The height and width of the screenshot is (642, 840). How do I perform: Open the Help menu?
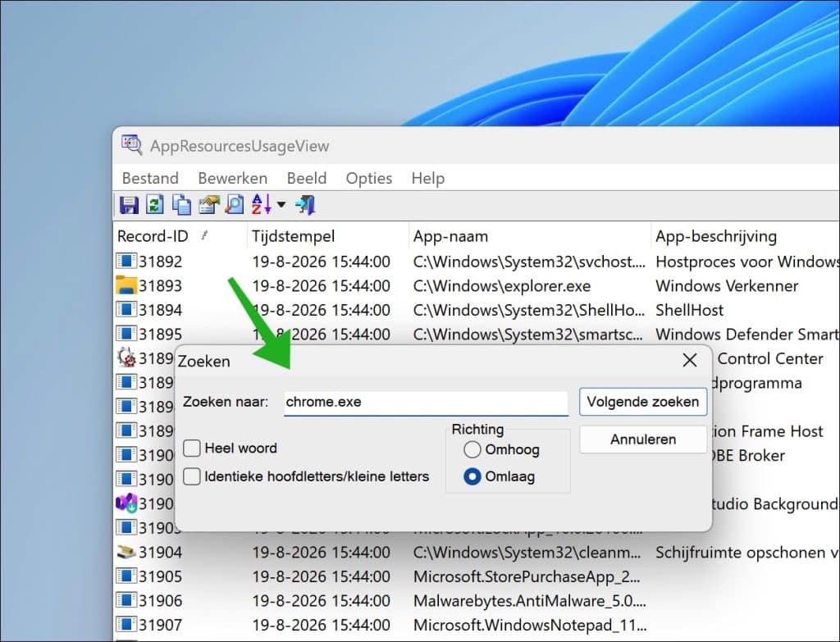pos(428,178)
